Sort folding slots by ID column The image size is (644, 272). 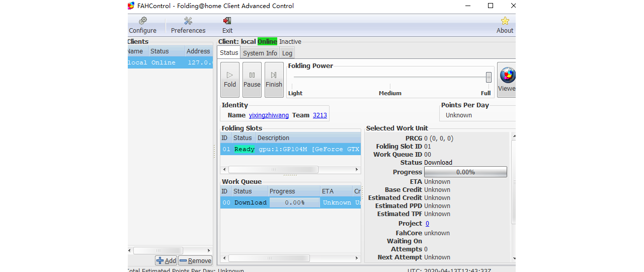point(225,138)
